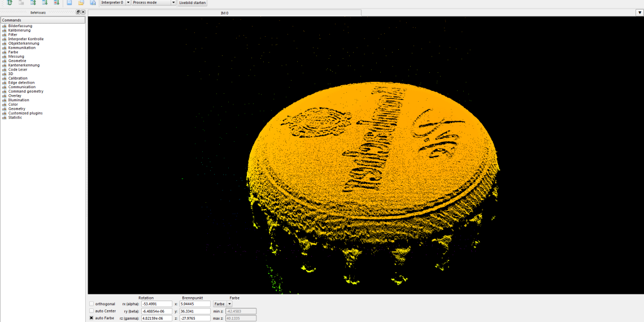Viewport: 644px width, 322px height.
Task: Click the icon beside the 3D command
Action: coord(4,74)
